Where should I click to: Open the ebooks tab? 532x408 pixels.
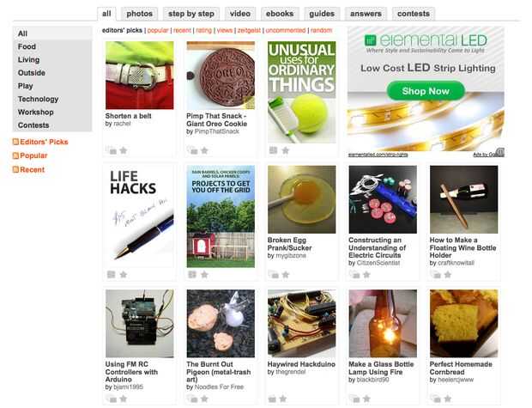278,14
